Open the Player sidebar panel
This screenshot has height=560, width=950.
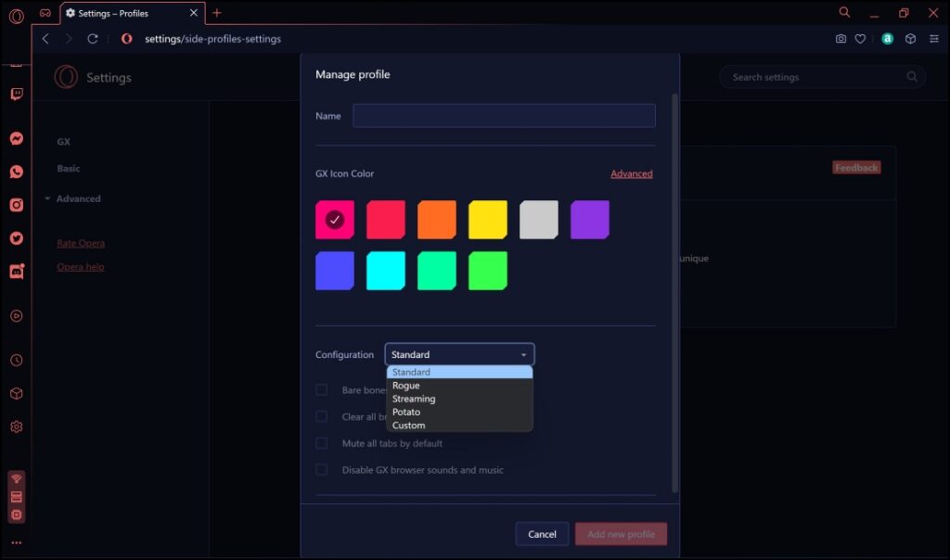[17, 315]
